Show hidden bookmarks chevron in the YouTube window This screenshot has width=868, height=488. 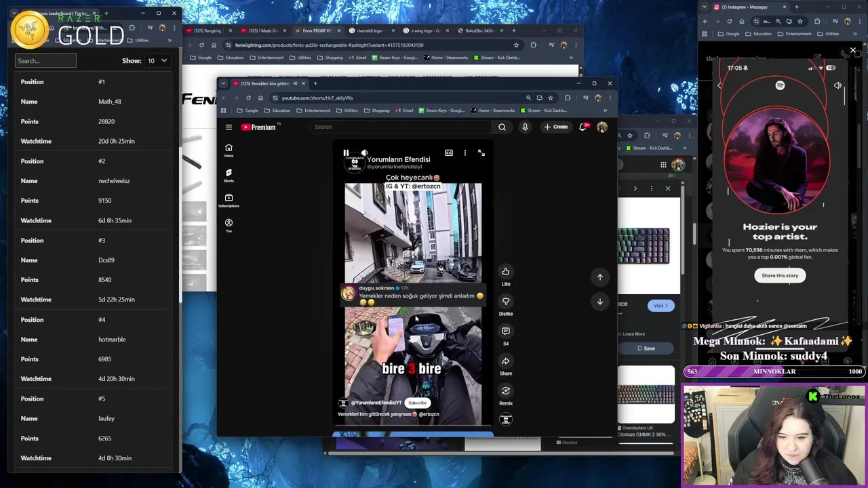tap(606, 110)
